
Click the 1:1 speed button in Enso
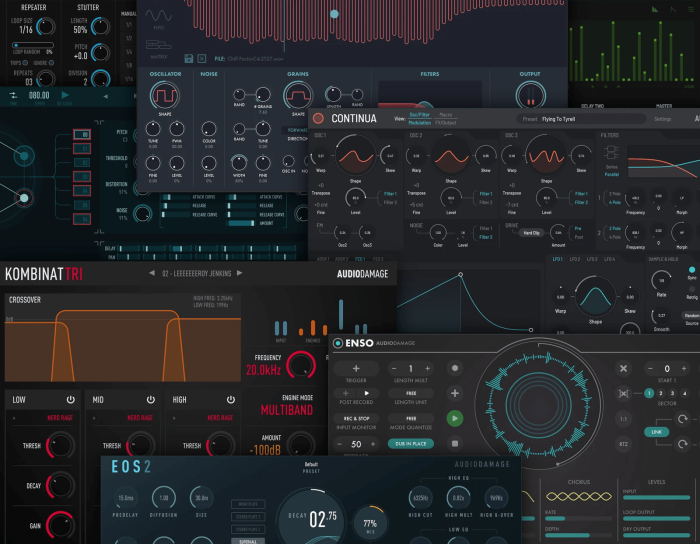(623, 419)
